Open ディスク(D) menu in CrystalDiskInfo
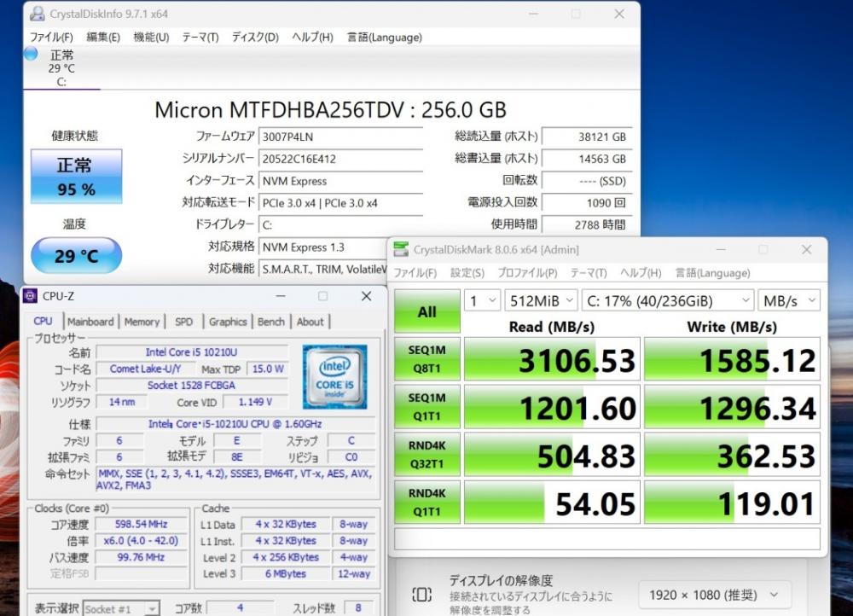The height and width of the screenshot is (616, 853). [255, 37]
